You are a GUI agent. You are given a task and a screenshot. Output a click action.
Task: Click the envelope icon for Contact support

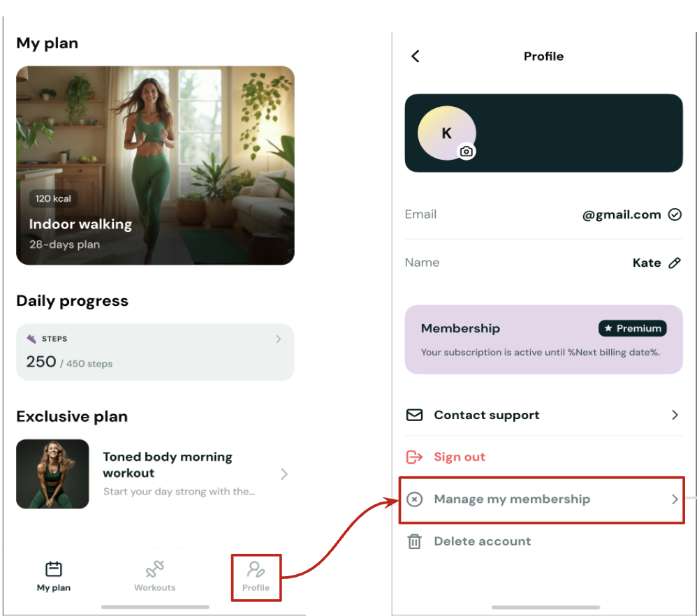coord(414,415)
